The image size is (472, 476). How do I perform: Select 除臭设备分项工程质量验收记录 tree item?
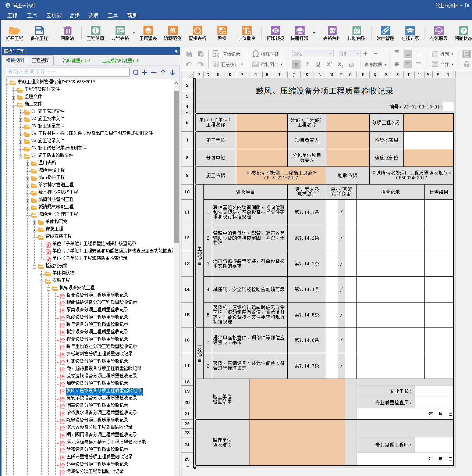pos(97,420)
